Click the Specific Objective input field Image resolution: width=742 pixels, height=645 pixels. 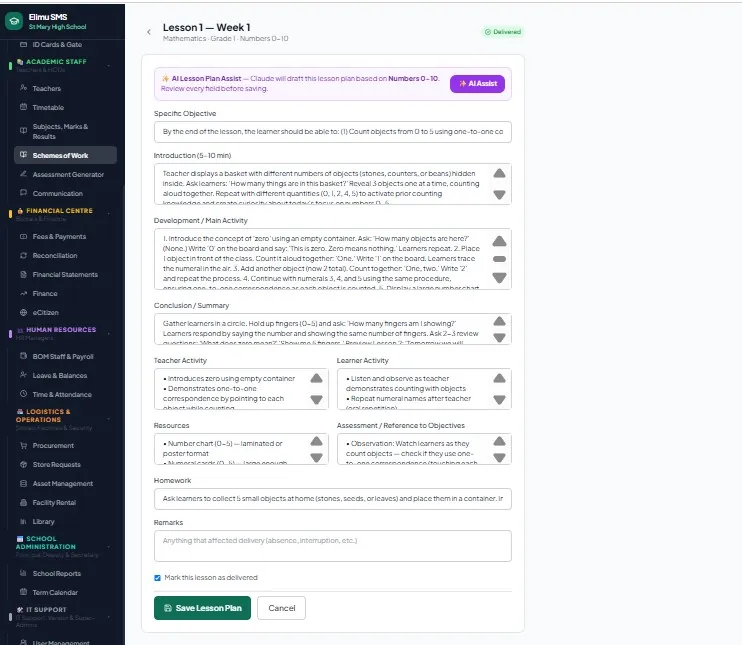point(333,132)
